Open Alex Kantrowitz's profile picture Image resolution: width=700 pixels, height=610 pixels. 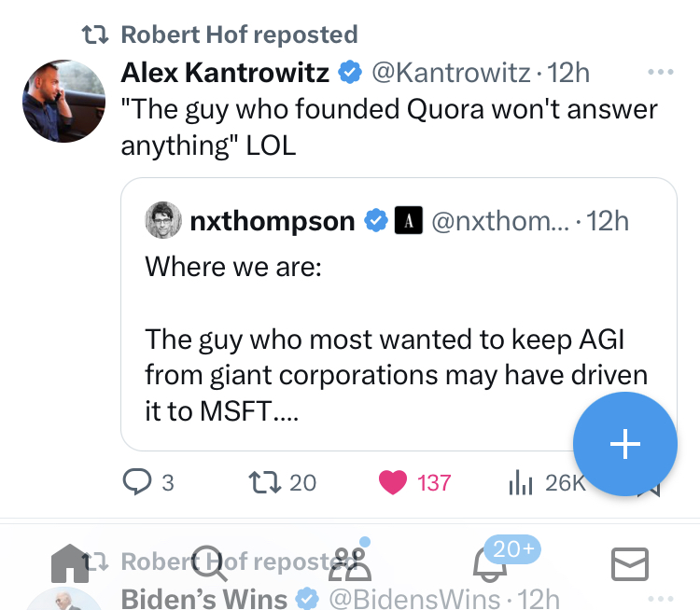(x=63, y=101)
